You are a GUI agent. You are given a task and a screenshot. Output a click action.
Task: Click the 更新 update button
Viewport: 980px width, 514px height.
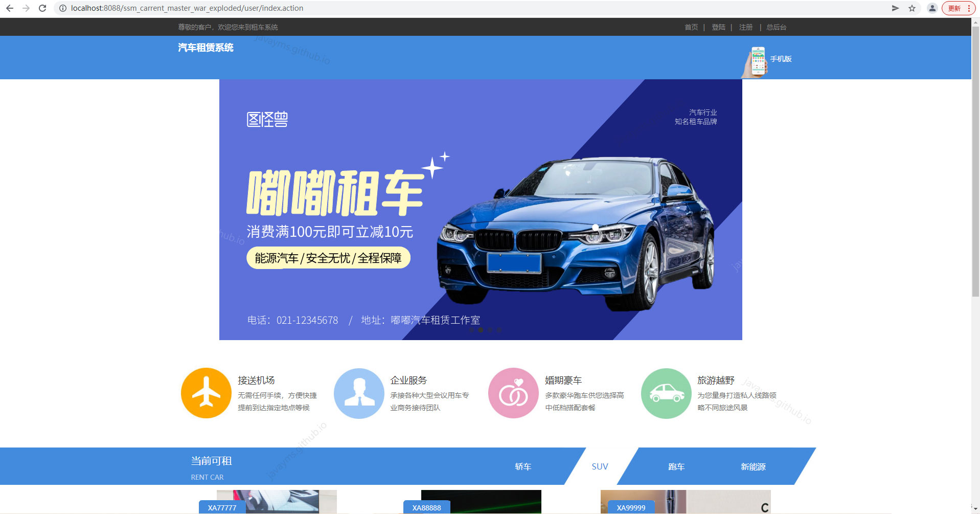pos(955,8)
